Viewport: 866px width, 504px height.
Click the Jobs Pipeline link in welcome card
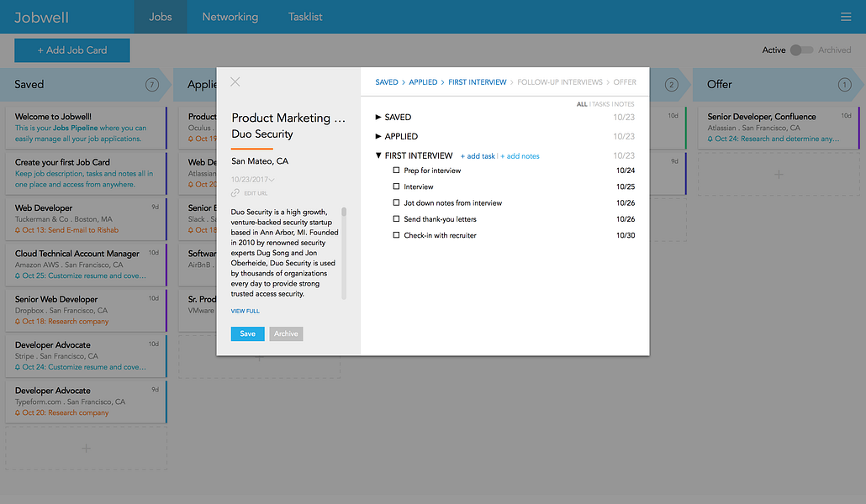coord(75,128)
